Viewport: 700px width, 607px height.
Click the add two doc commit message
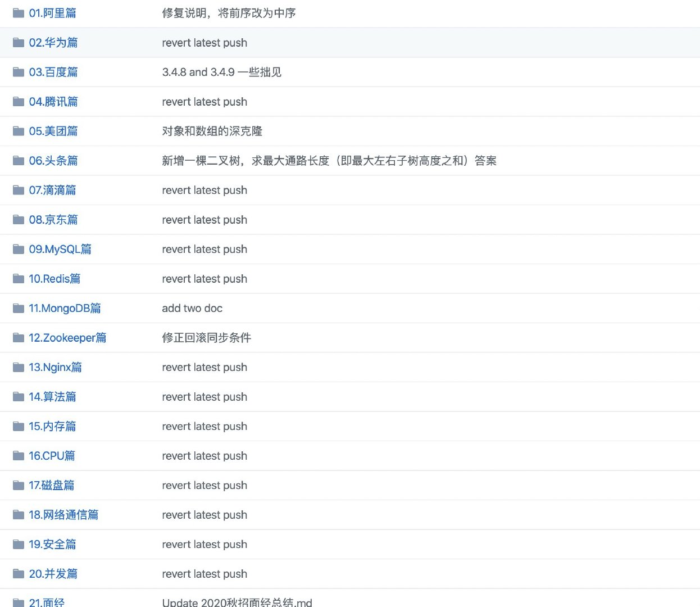click(x=192, y=308)
